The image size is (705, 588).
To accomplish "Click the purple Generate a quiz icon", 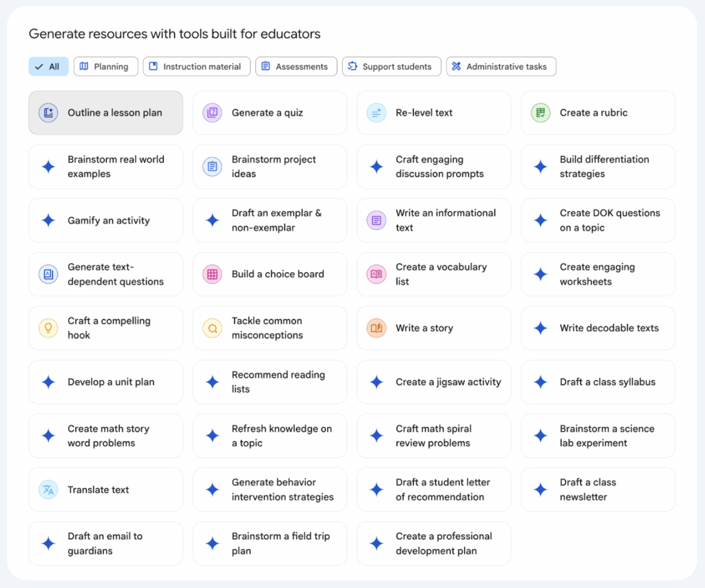I will (212, 113).
